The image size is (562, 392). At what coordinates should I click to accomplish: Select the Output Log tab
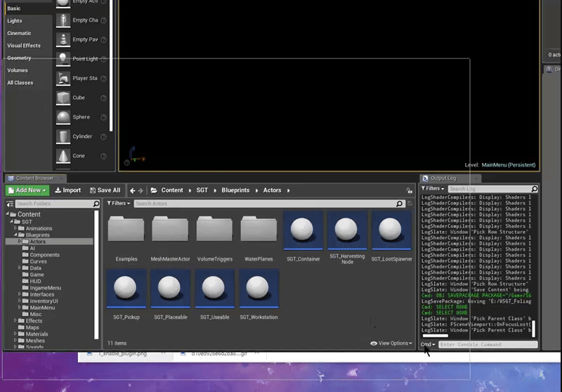coord(443,178)
